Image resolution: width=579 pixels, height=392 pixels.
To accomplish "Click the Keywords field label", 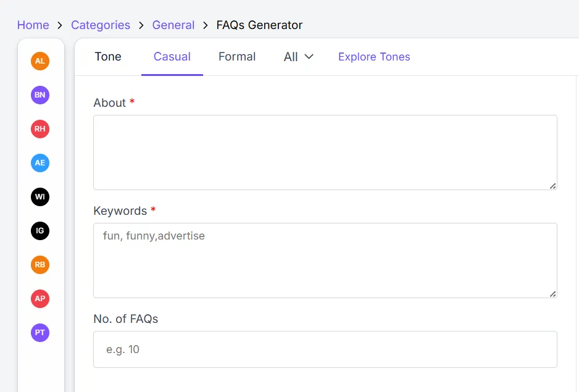I will 120,211.
